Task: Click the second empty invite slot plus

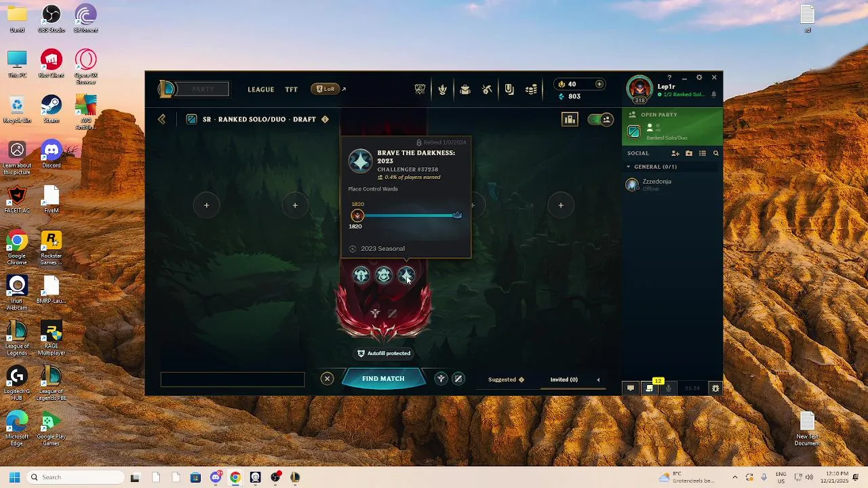Action: coord(295,205)
